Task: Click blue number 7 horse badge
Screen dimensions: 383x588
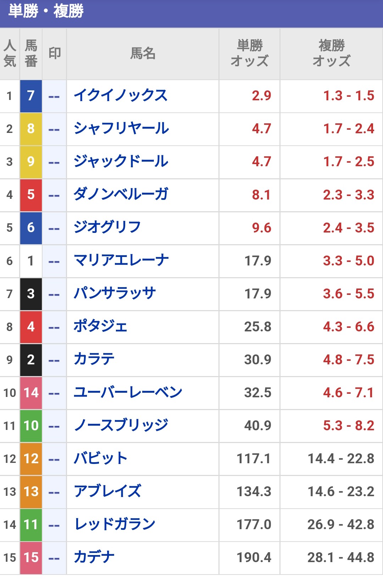Action: click(x=31, y=96)
